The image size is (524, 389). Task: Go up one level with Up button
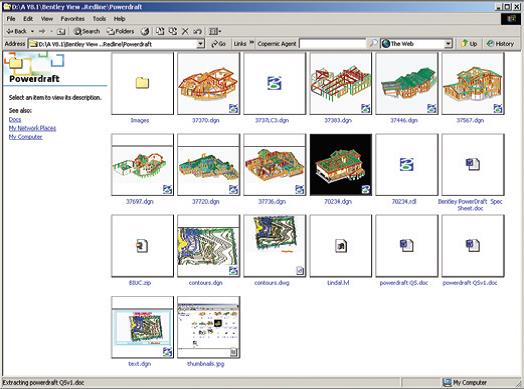click(469, 43)
